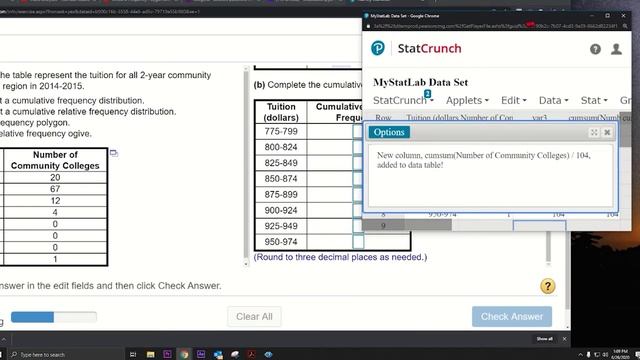This screenshot has height=360, width=640.
Task: Click the Row column header in StatCrunch
Action: pyautogui.click(x=383, y=117)
